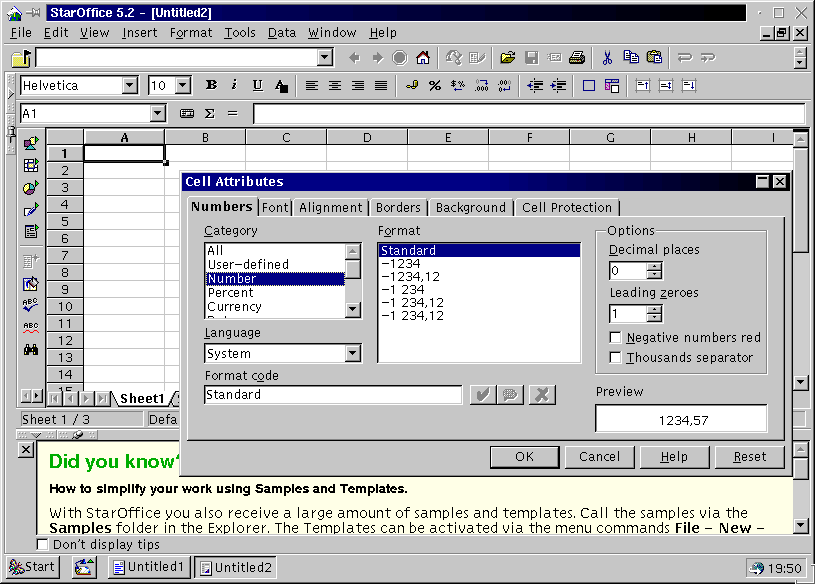Click Cancel in Cell Attributes dialog
815x584 pixels.
point(599,457)
